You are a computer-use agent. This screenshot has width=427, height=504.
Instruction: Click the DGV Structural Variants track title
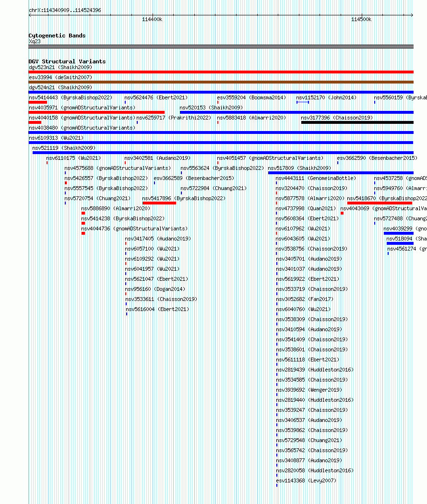coord(67,61)
